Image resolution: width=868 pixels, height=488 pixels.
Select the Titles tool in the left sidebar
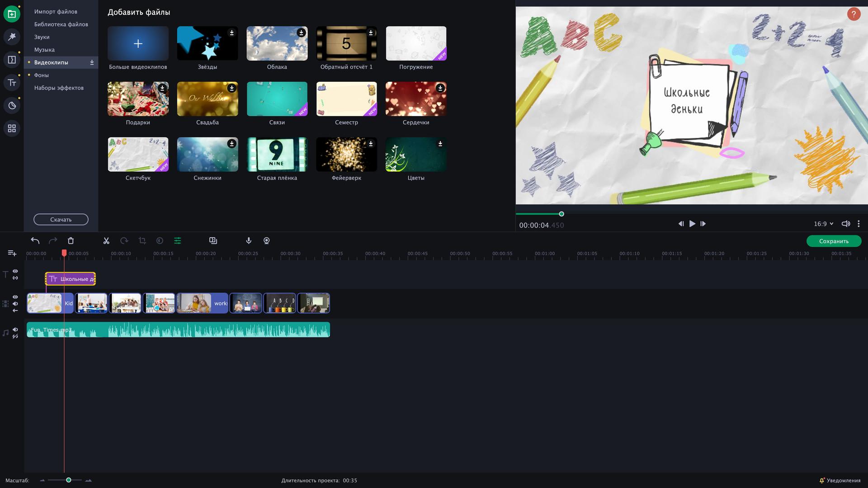click(x=12, y=82)
